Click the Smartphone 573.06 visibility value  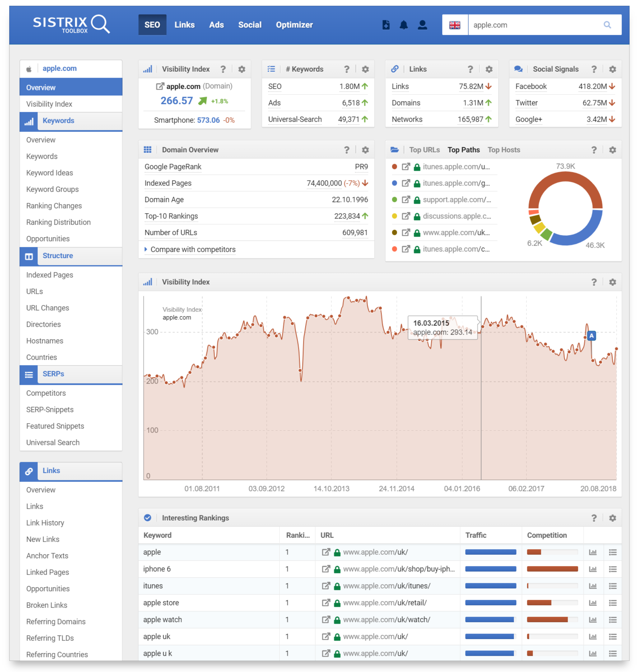coord(208,120)
